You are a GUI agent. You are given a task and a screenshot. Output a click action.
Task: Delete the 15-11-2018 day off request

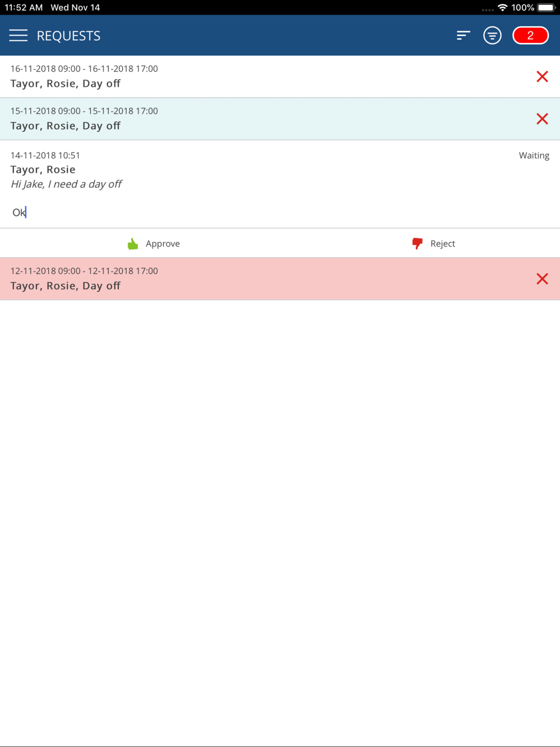click(542, 119)
